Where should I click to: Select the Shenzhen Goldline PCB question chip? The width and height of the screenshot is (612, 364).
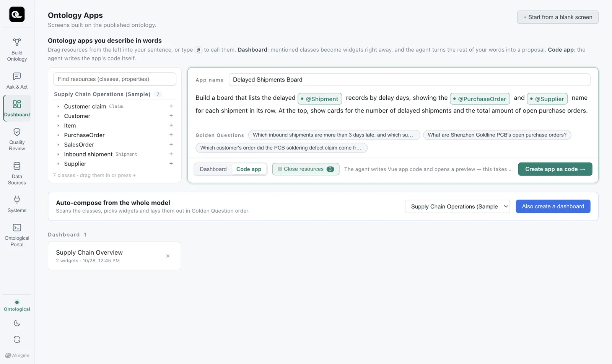tap(497, 135)
